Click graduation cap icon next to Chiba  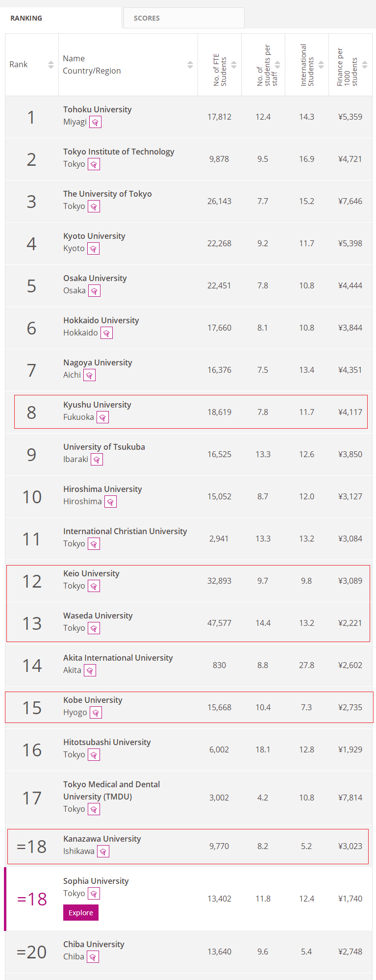pyautogui.click(x=93, y=957)
